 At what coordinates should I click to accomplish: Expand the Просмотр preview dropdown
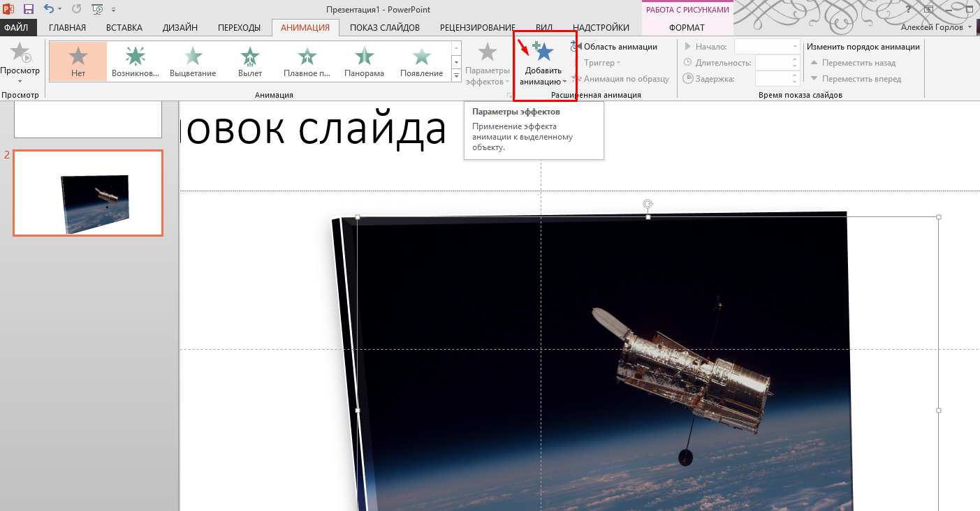(x=20, y=81)
